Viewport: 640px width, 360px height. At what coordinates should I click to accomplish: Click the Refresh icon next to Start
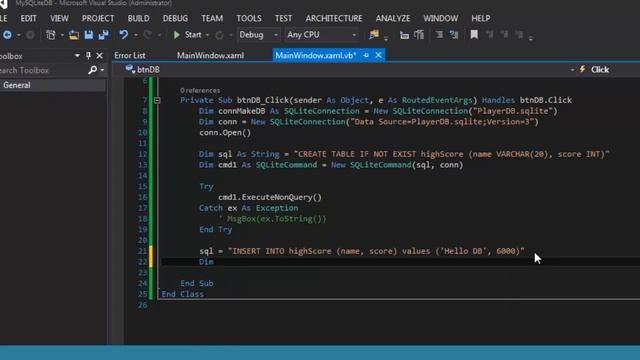tap(219, 35)
